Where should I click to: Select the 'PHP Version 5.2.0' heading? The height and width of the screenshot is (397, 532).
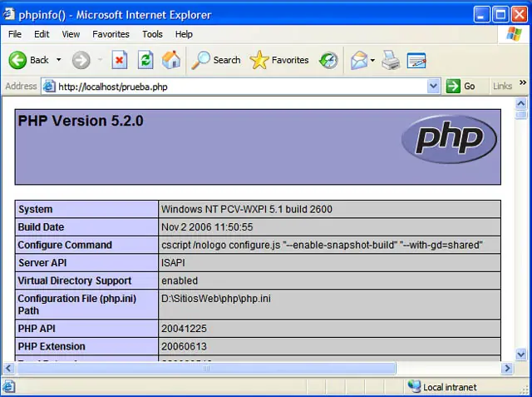point(81,121)
